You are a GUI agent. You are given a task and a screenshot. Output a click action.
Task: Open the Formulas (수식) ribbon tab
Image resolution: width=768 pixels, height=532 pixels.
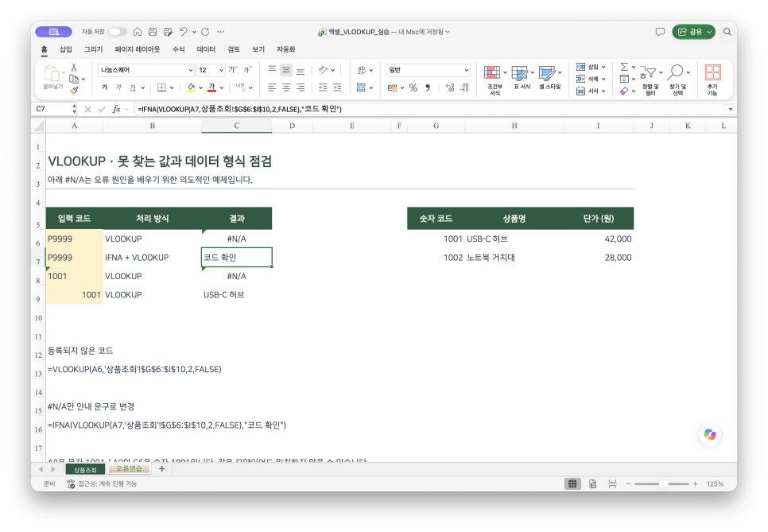(x=178, y=49)
